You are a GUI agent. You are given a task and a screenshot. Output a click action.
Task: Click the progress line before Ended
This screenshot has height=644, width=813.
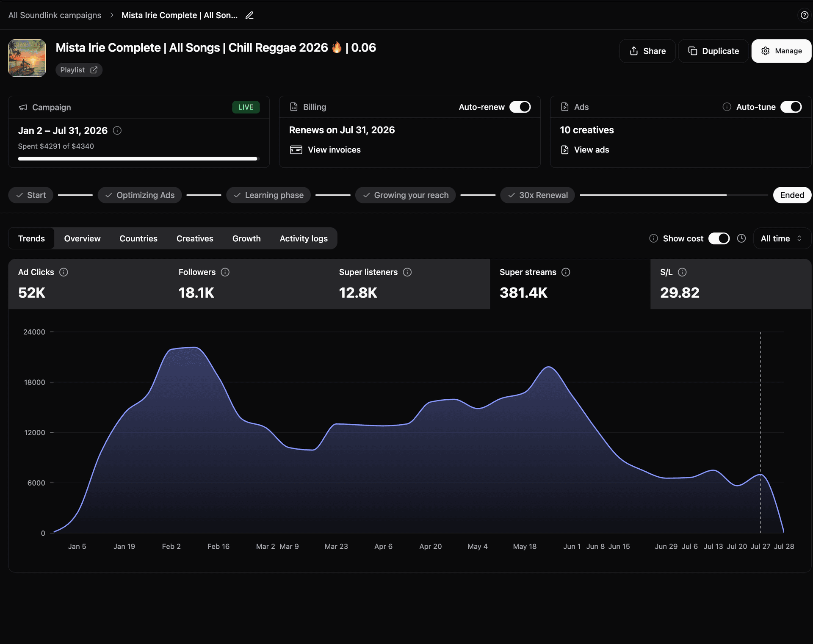tap(674, 195)
